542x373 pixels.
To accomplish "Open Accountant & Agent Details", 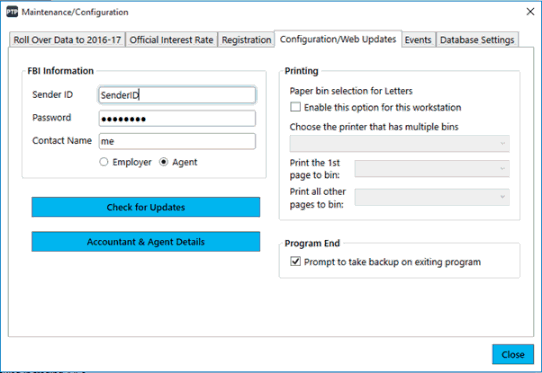I will (x=146, y=242).
